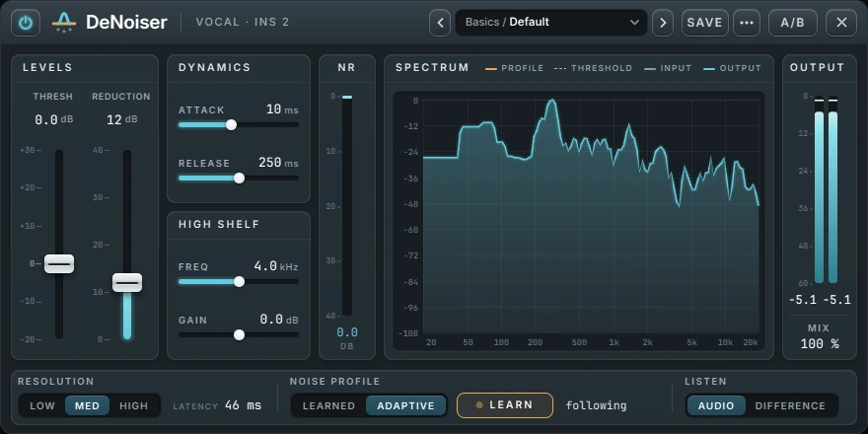Image resolution: width=868 pixels, height=434 pixels.
Task: Click the NR meter reading 0.0 DB
Action: [x=347, y=337]
